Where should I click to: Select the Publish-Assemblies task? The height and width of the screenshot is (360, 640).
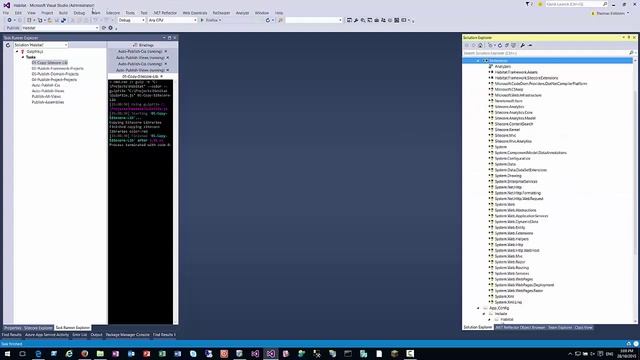point(48,102)
